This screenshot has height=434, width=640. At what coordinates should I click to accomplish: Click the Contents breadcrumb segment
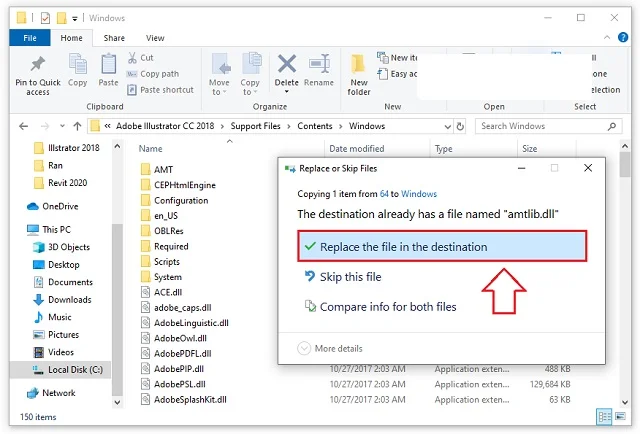coord(315,126)
